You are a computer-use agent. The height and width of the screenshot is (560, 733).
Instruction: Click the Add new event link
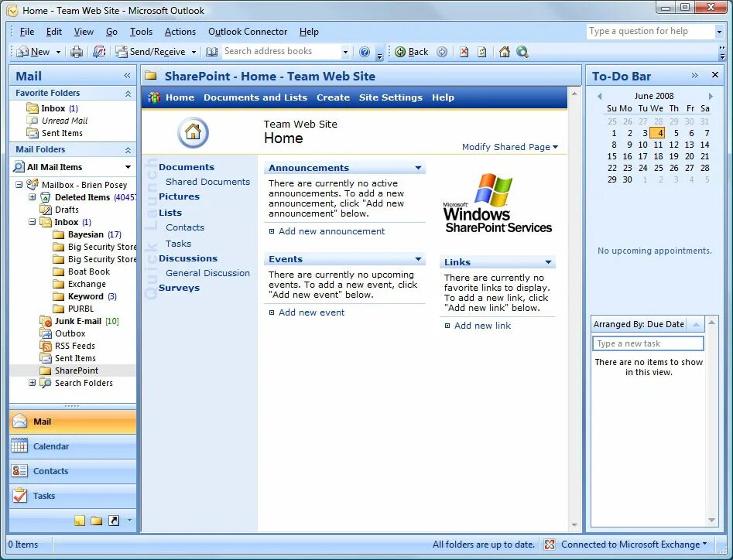click(x=312, y=312)
